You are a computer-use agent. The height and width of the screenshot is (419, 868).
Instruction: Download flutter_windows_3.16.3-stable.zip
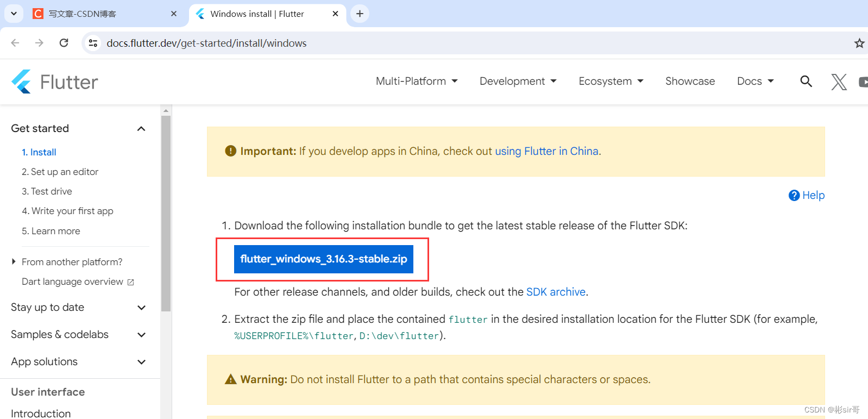click(324, 259)
